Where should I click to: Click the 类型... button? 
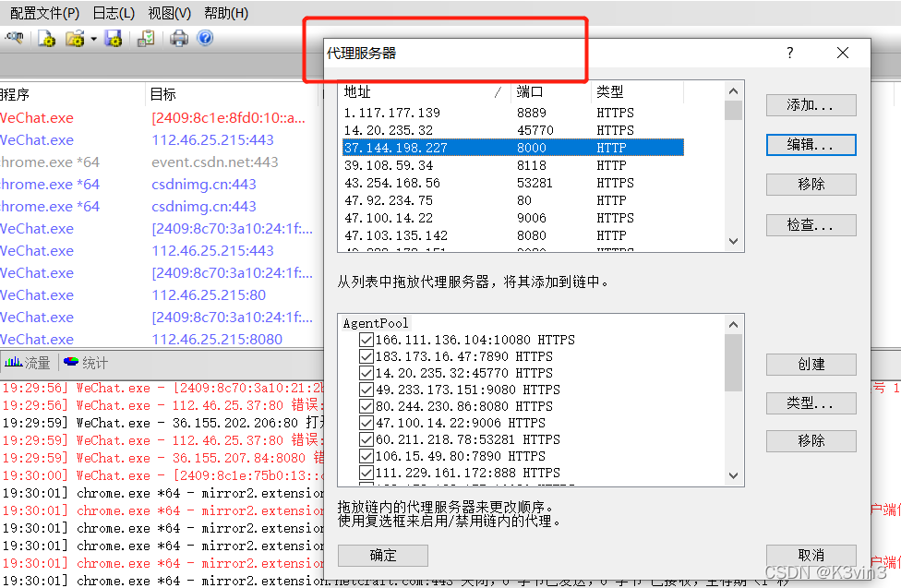pos(811,403)
